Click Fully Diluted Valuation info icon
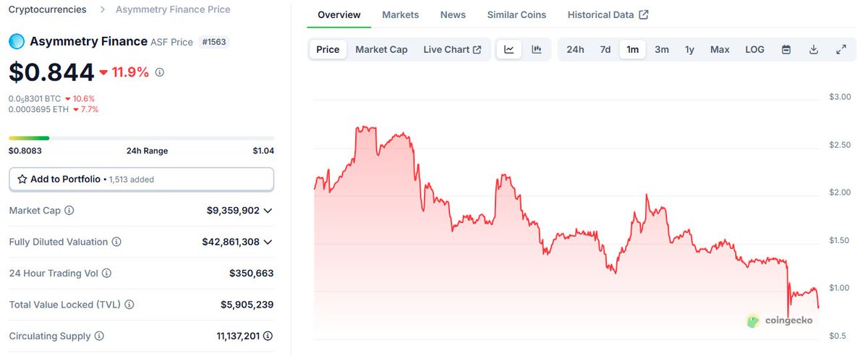The width and height of the screenshot is (868, 356). 116,242
